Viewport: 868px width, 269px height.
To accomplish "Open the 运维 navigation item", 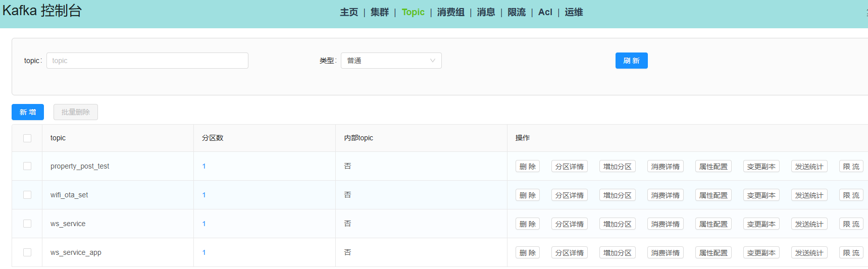I will (574, 12).
